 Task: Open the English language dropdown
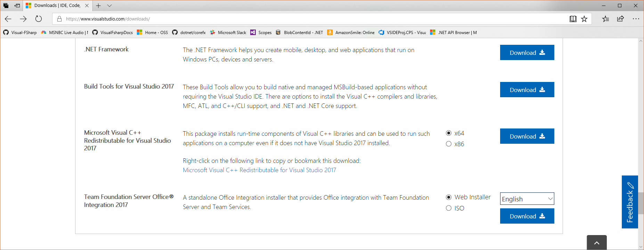point(527,199)
